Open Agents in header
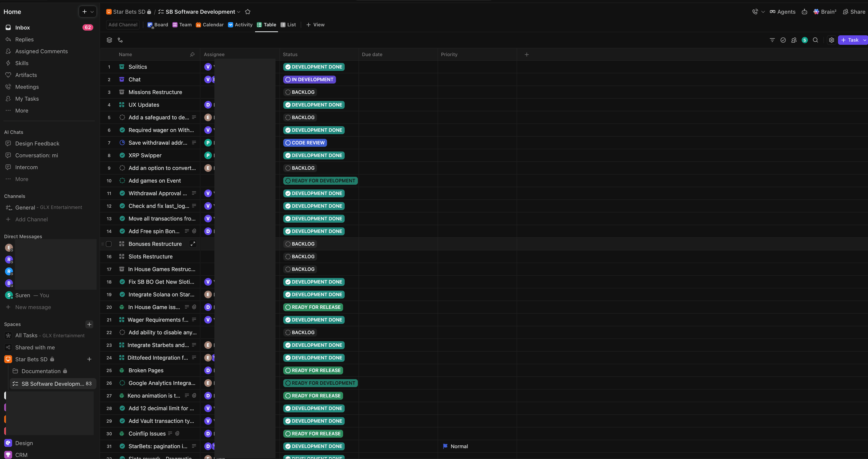 (x=782, y=12)
